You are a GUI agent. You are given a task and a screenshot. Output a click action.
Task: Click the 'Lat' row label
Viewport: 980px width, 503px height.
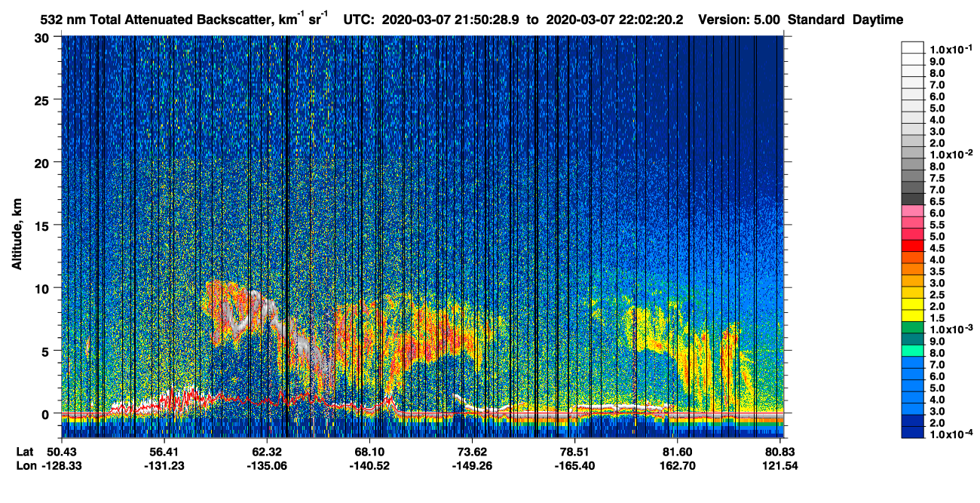[24, 451]
